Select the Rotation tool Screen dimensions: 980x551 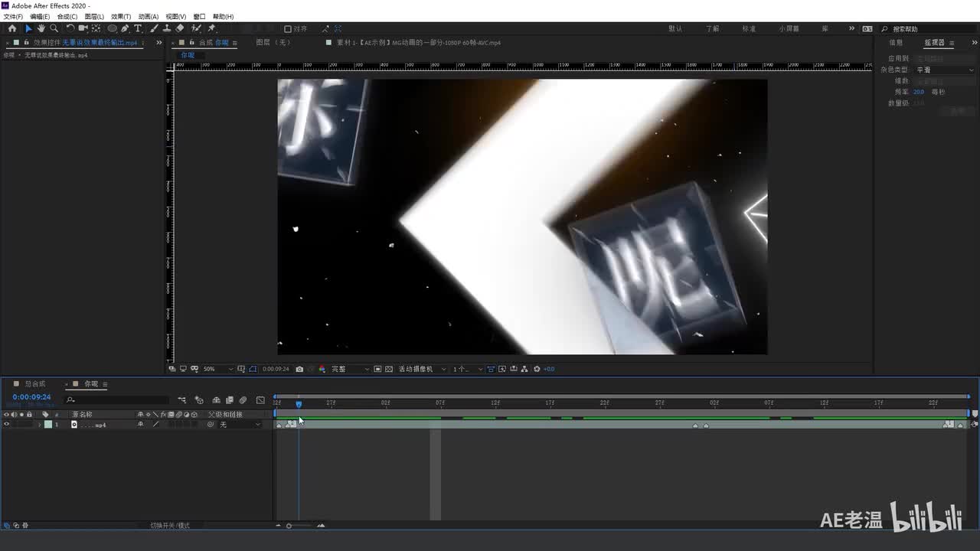[70, 28]
